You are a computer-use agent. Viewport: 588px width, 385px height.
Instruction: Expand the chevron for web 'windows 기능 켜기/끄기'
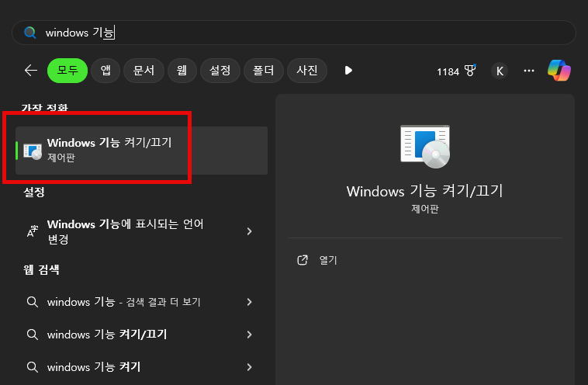click(249, 335)
